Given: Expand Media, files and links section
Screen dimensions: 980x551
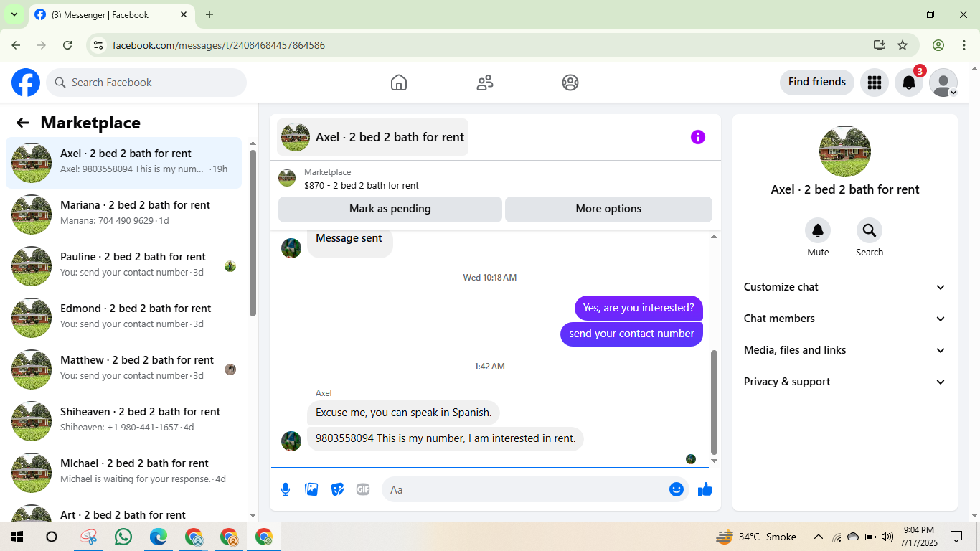Looking at the screenshot, I should pos(845,350).
